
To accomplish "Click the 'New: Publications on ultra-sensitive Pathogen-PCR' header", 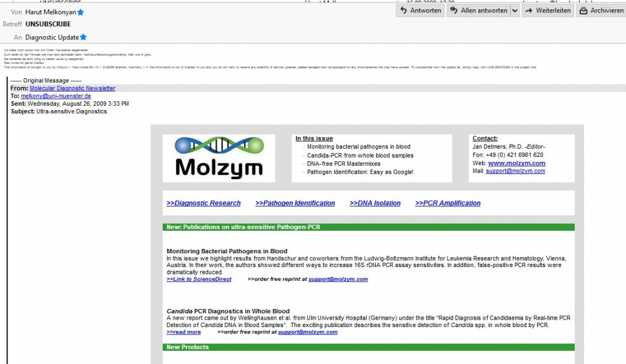I will pos(369,227).
